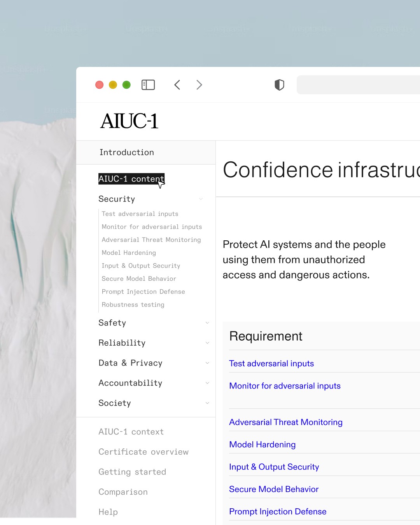The width and height of the screenshot is (420, 525).
Task: Follow the Prompt Injection Defense requirement link
Action: (278, 511)
